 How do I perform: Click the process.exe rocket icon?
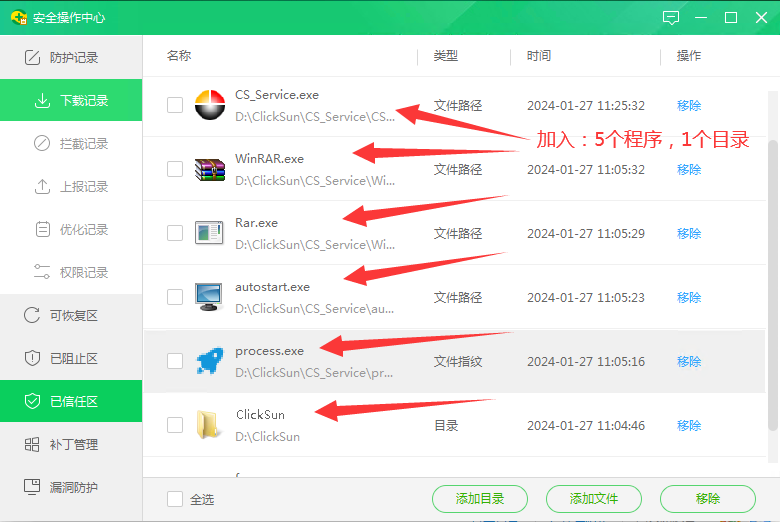pyautogui.click(x=210, y=361)
